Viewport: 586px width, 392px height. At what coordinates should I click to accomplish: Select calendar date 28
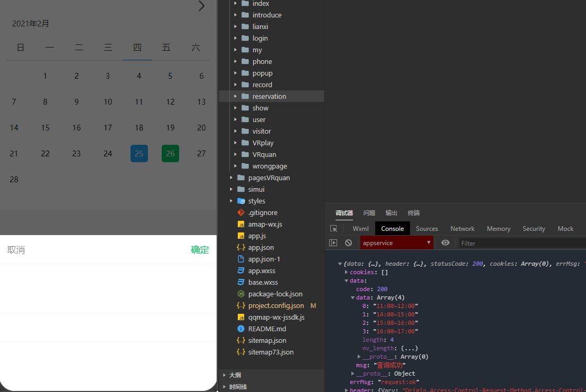click(14, 180)
